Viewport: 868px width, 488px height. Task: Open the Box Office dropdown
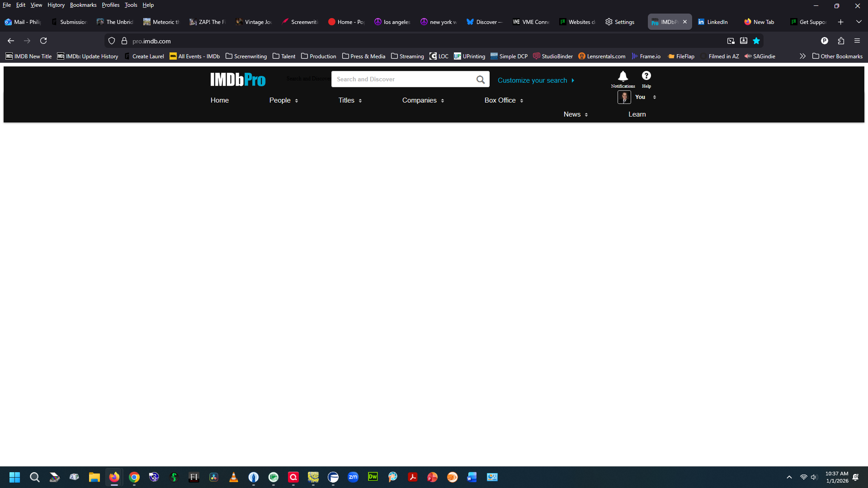[x=504, y=100]
